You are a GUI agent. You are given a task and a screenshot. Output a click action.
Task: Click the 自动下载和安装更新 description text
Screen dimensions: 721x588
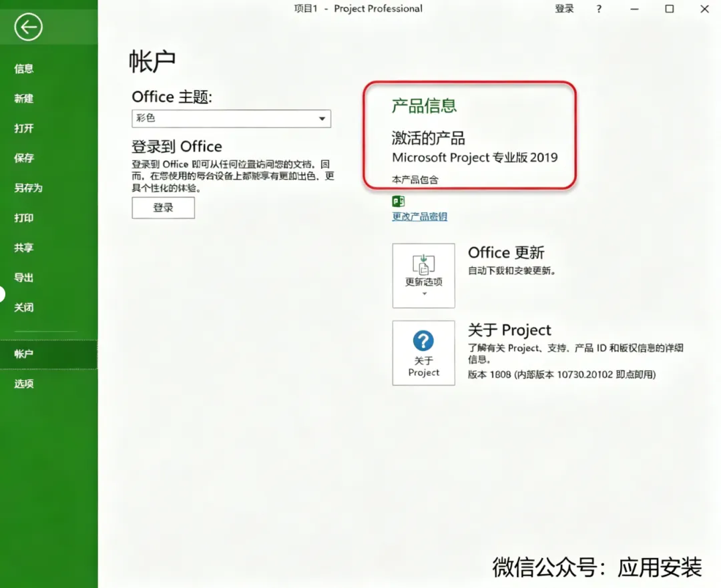click(x=511, y=270)
